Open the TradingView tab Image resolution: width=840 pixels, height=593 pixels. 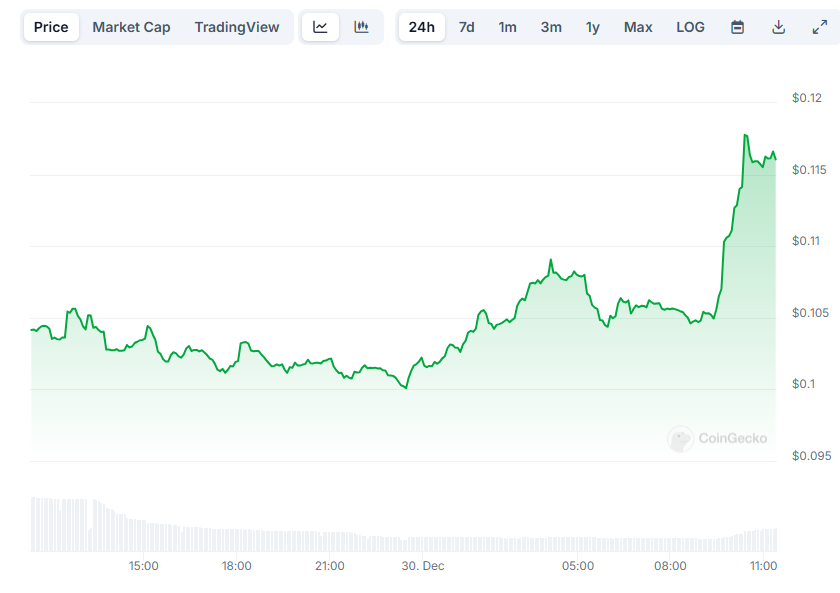(x=237, y=27)
